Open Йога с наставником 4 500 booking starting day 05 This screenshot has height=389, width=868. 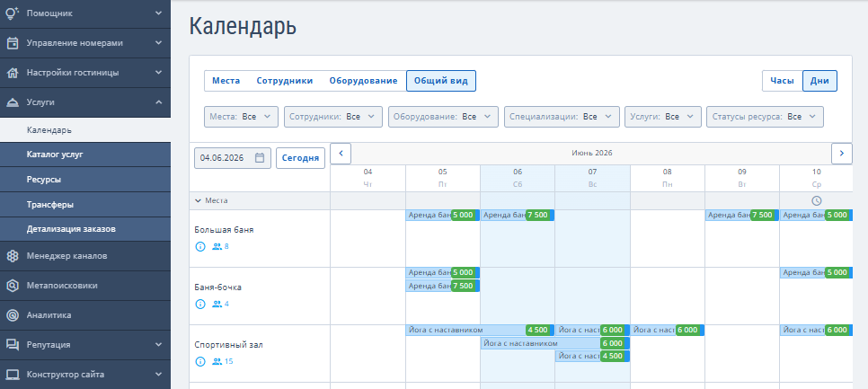[481, 331]
